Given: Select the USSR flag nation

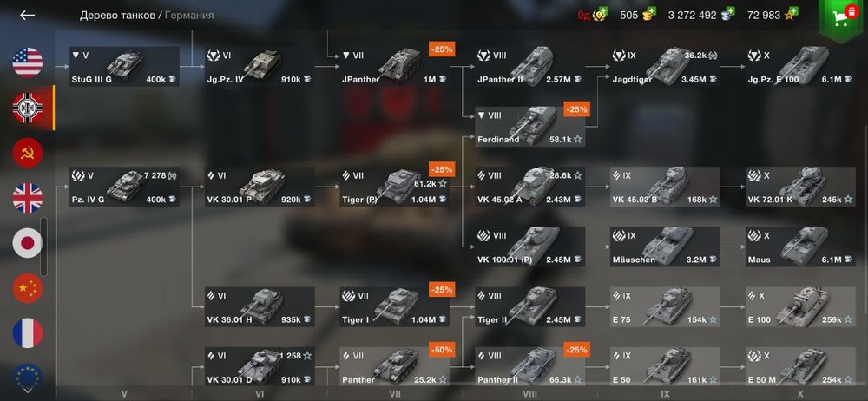Looking at the screenshot, I should 28,153.
